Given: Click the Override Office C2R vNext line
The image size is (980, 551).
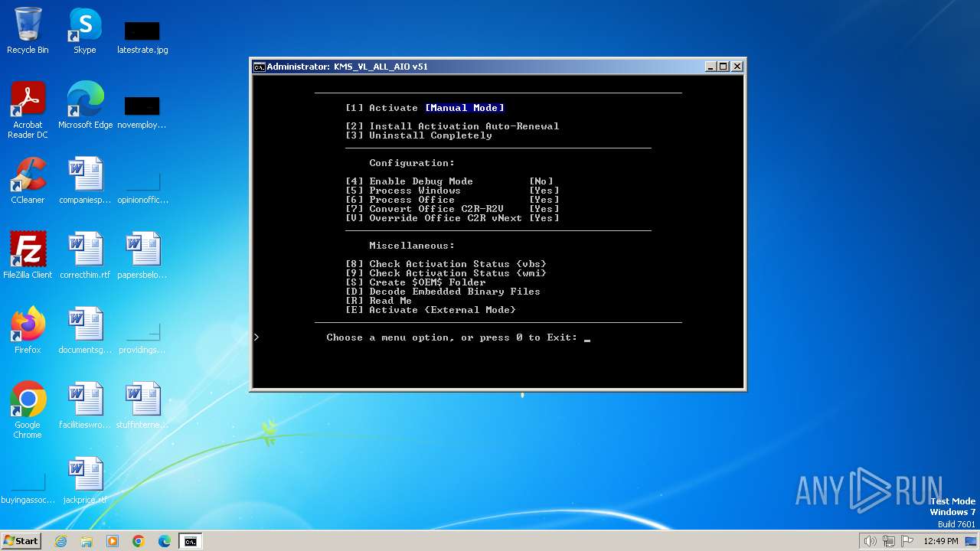Looking at the screenshot, I should (x=452, y=218).
